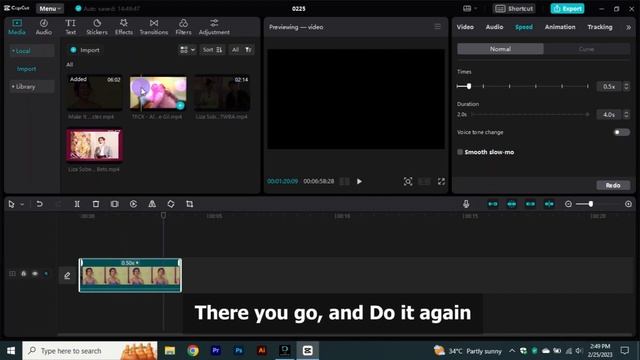Open the layout options dropdown in title bar
The width and height of the screenshot is (640, 360).
(x=470, y=9)
